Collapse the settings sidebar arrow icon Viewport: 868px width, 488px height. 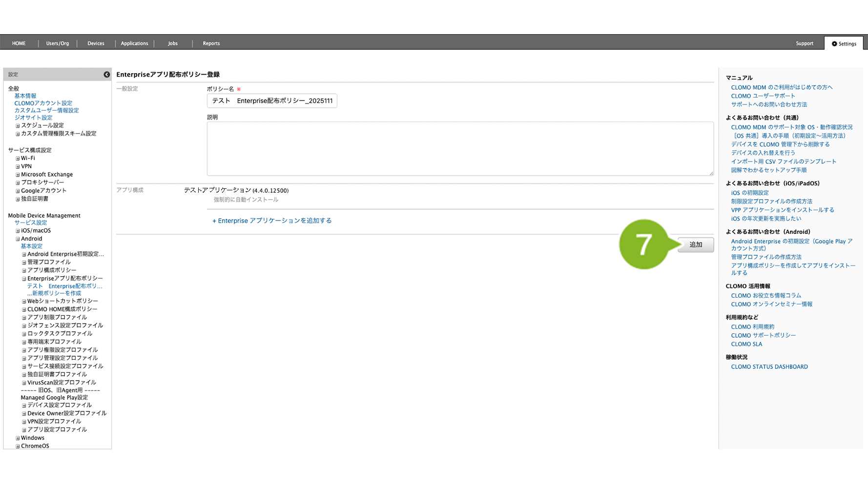(106, 75)
